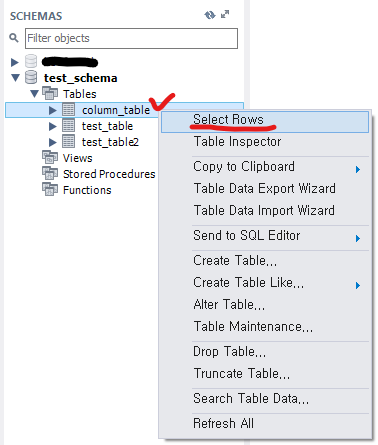378x445 pixels.
Task: Expand the column_table node
Action: [53, 110]
